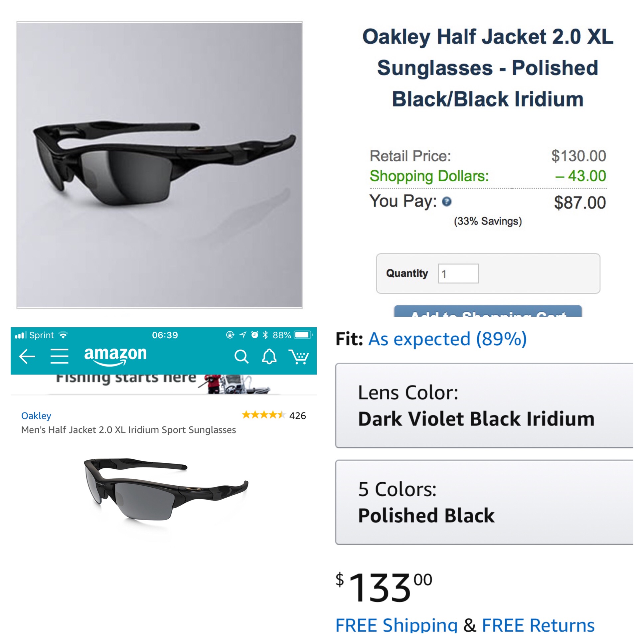Open the Amazon hamburger menu
Image resolution: width=644 pixels, height=644 pixels.
point(59,356)
